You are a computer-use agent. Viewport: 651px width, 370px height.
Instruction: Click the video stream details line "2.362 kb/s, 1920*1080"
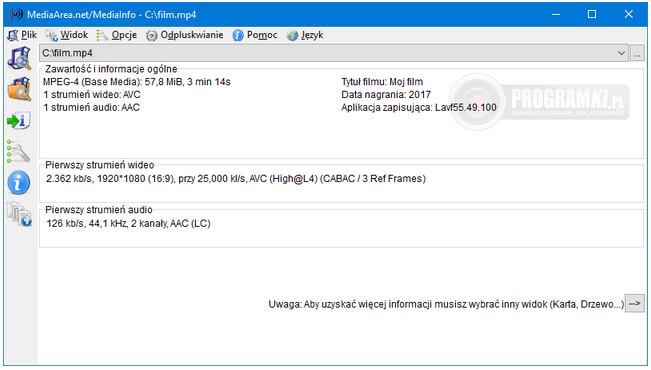click(x=236, y=179)
